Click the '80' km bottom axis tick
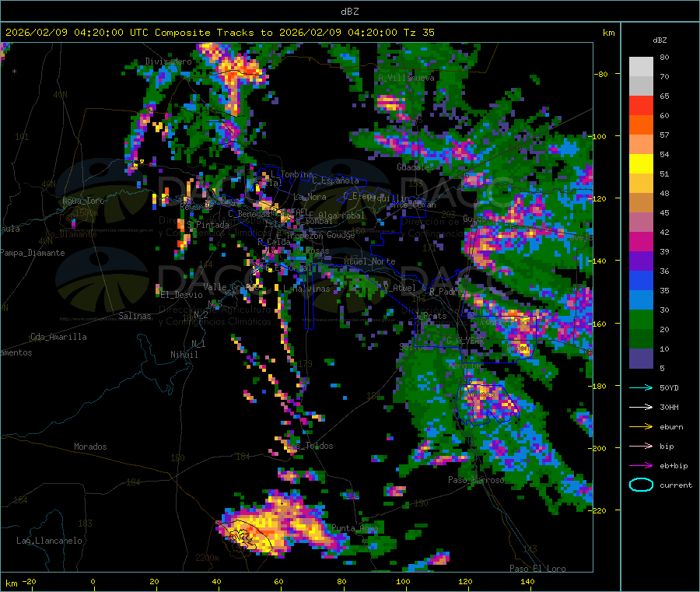Viewport: 700px width, 592px height. pos(341,581)
